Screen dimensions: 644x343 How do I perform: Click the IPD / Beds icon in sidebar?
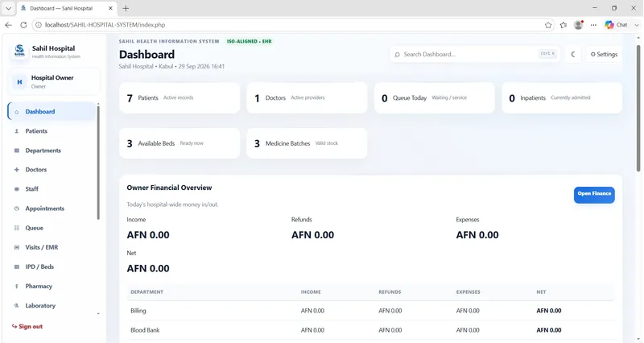pos(17,267)
